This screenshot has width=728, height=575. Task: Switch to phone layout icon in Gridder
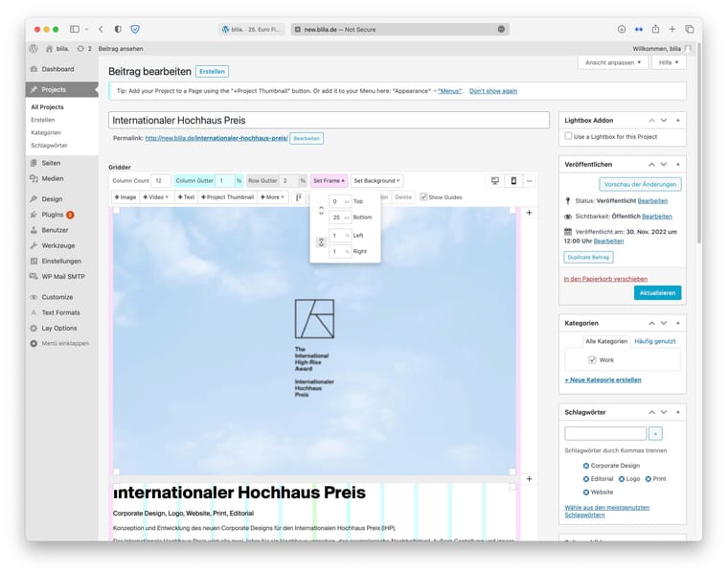(x=512, y=180)
